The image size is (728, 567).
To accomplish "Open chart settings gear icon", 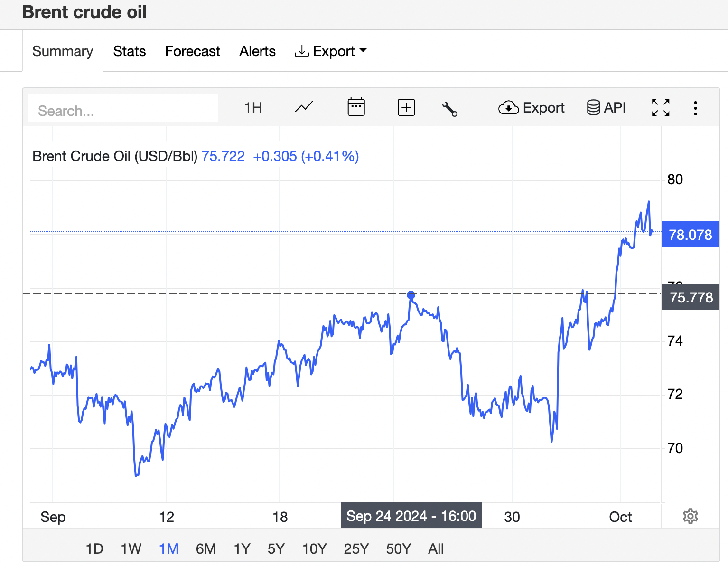I will (x=690, y=516).
